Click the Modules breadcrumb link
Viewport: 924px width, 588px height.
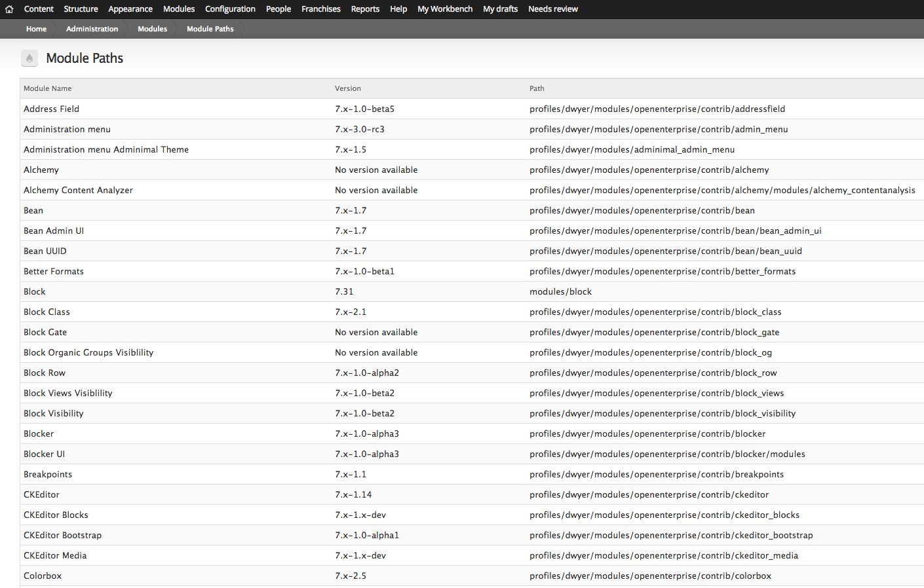pos(152,29)
